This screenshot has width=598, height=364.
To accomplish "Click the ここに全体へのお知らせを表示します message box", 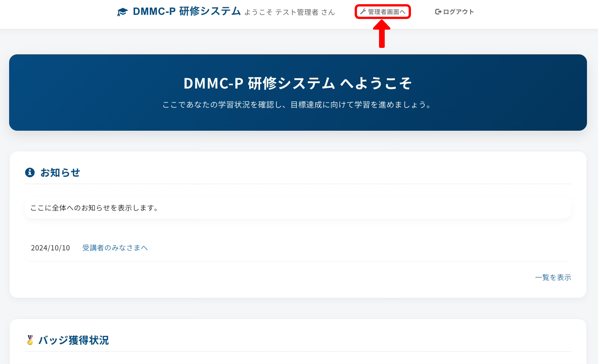I will click(298, 208).
